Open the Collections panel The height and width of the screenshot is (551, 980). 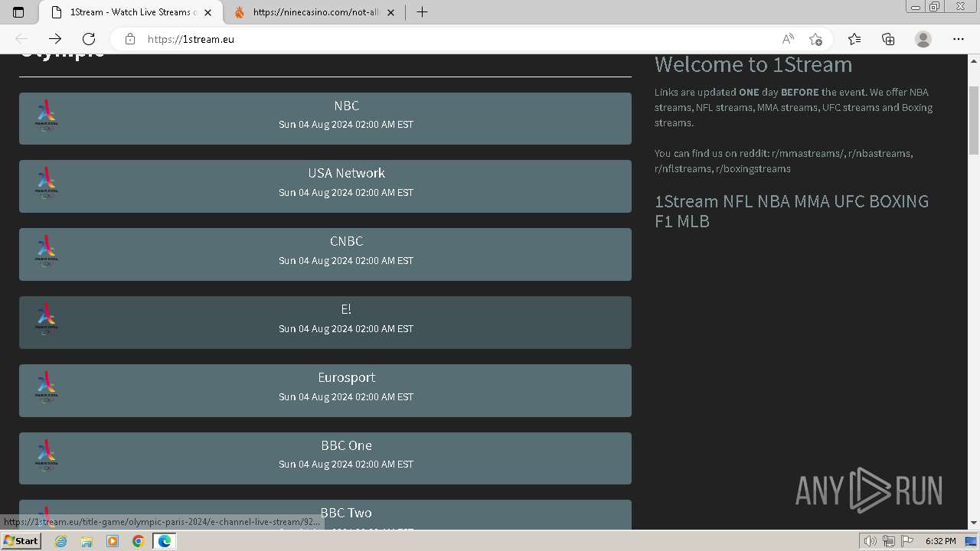pyautogui.click(x=888, y=39)
